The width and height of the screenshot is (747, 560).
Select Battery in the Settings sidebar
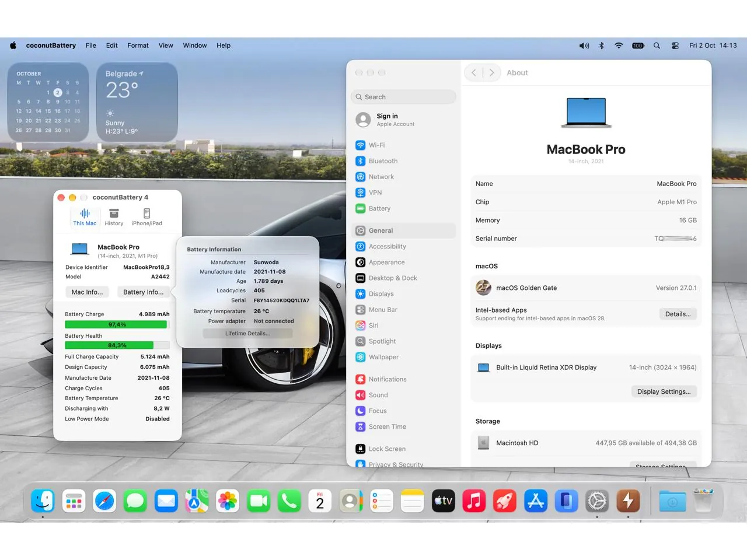click(x=404, y=208)
